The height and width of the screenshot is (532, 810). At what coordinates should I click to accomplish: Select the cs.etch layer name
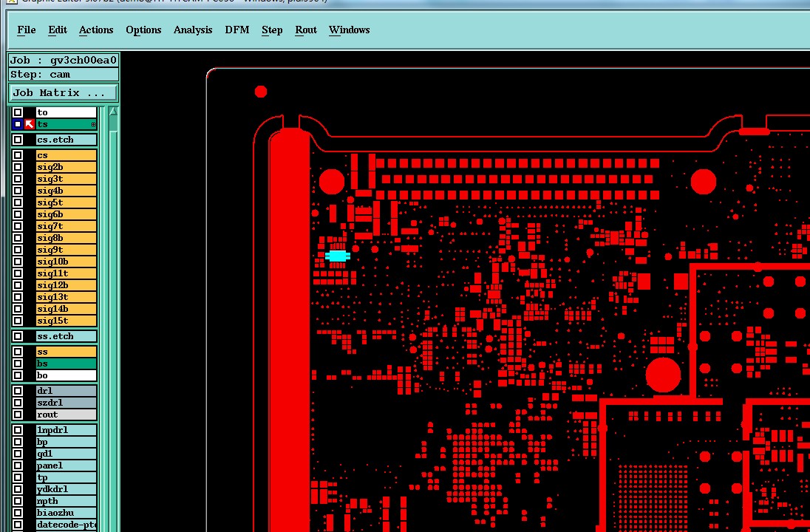[x=66, y=140]
